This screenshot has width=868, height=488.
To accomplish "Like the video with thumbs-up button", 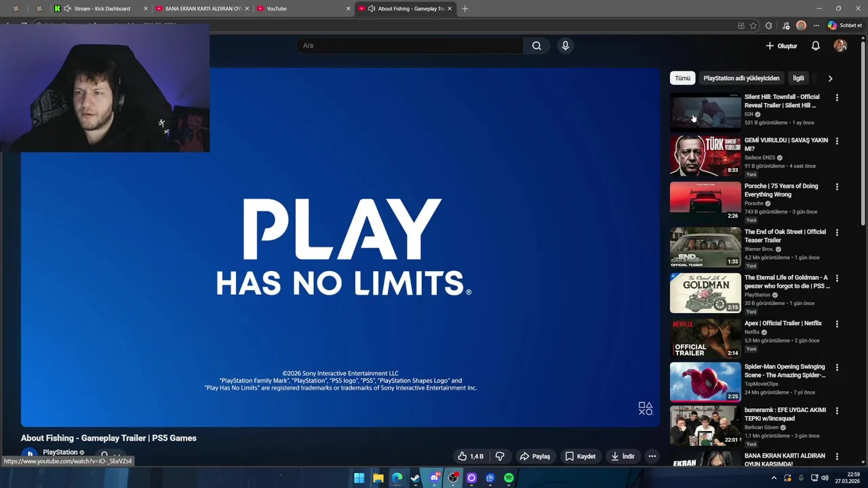I will coord(471,456).
